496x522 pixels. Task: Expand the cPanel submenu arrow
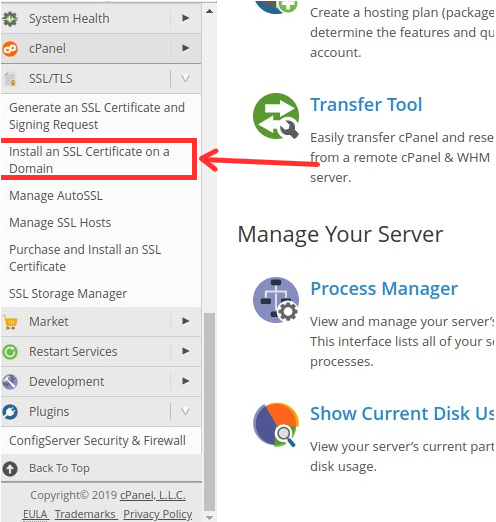(x=186, y=48)
